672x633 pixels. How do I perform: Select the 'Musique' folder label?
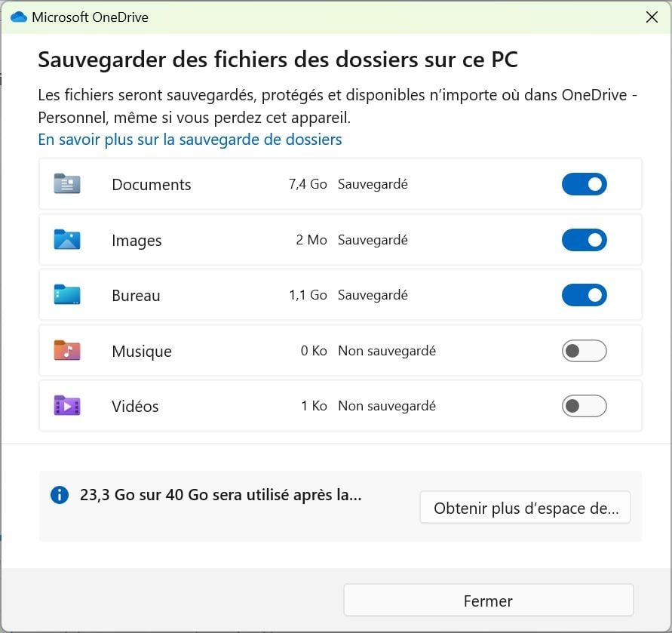click(x=142, y=352)
